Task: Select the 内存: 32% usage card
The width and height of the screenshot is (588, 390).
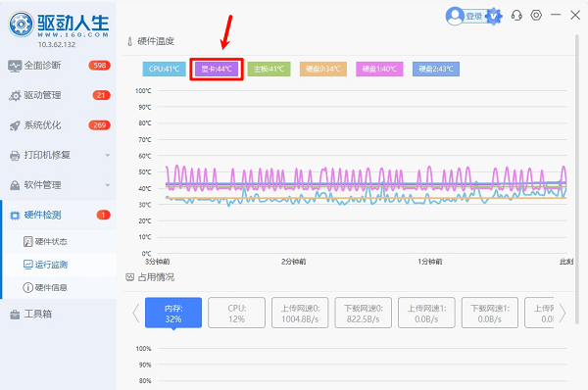Action: pyautogui.click(x=173, y=313)
